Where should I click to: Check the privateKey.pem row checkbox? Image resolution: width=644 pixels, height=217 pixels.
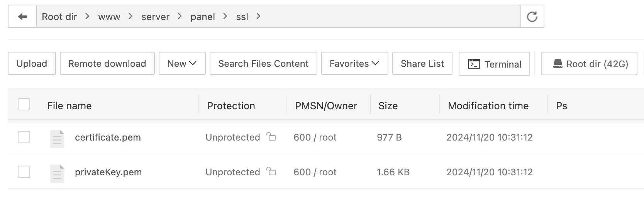pos(24,172)
